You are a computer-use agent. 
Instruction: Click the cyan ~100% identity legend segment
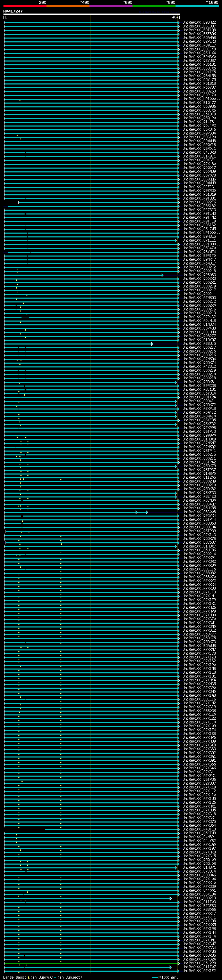[197, 6]
